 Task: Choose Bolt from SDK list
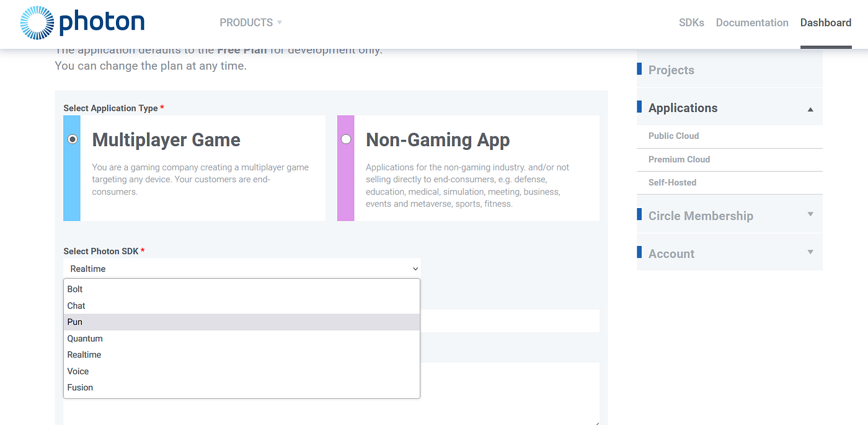point(242,289)
